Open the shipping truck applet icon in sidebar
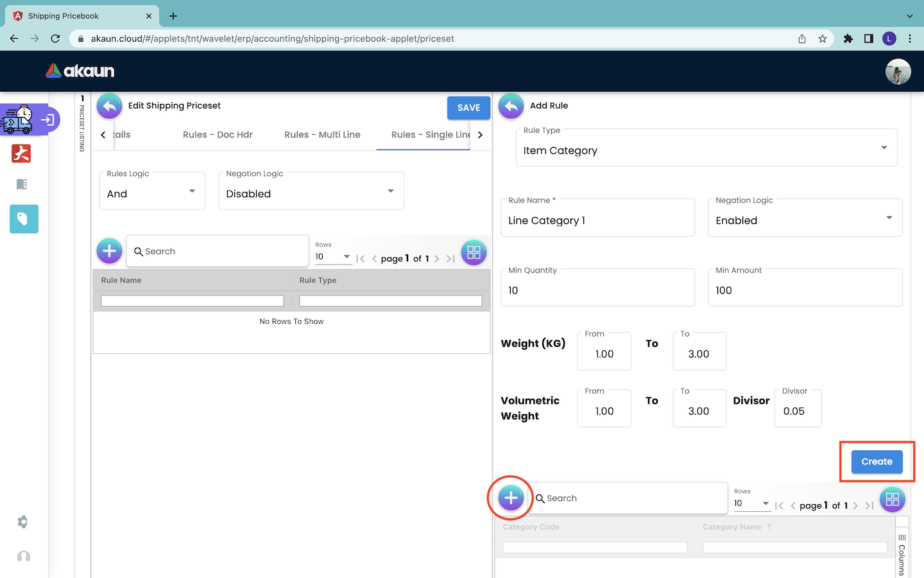Image resolution: width=924 pixels, height=578 pixels. coord(18,120)
